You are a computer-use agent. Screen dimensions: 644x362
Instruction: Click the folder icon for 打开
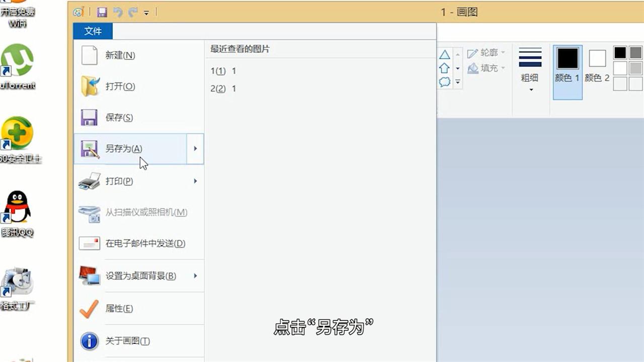(x=90, y=86)
